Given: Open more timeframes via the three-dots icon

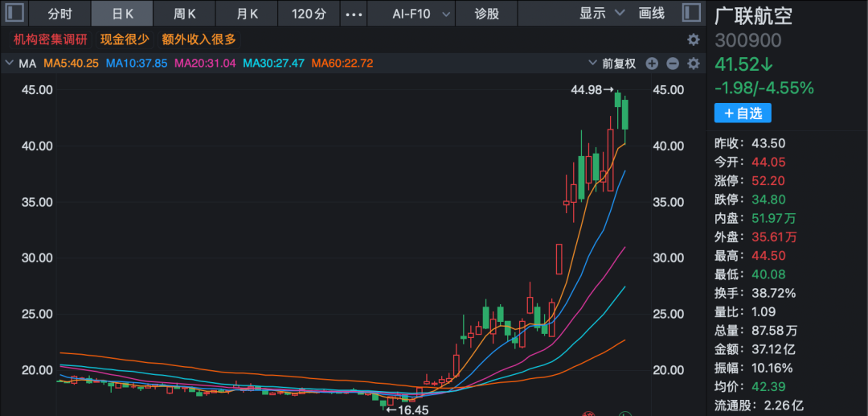Looking at the screenshot, I should pyautogui.click(x=353, y=14).
